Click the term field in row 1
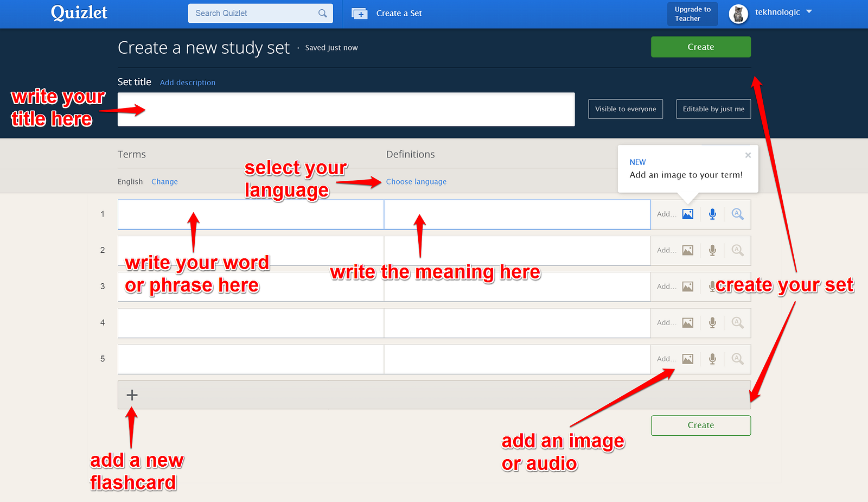 click(251, 214)
